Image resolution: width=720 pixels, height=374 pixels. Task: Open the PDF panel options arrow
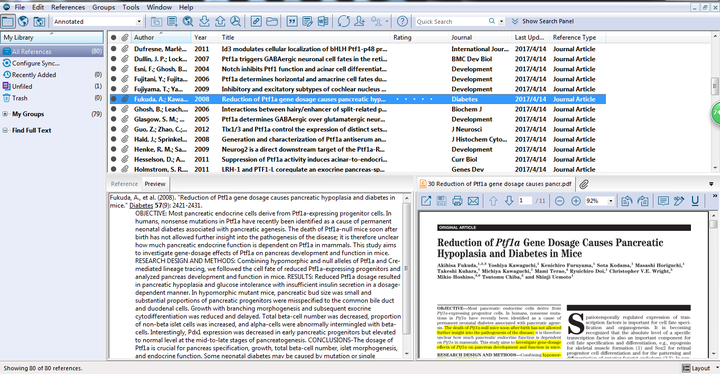pos(711,184)
